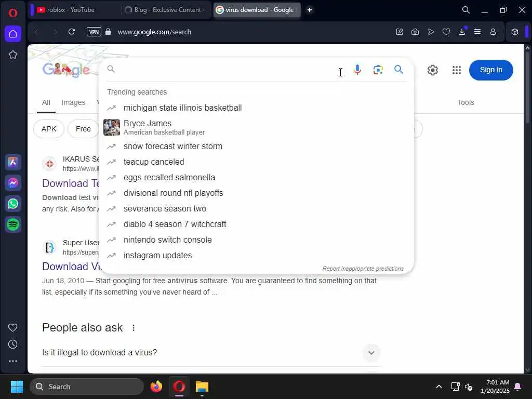Add page to bookmarks heart in toolbar
The image size is (532, 399).
click(446, 32)
